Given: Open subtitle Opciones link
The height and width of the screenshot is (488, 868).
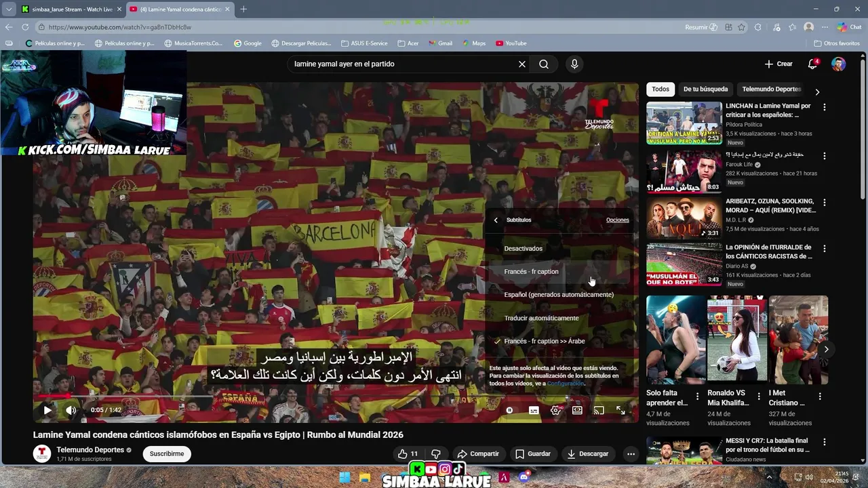Looking at the screenshot, I should [x=617, y=220].
